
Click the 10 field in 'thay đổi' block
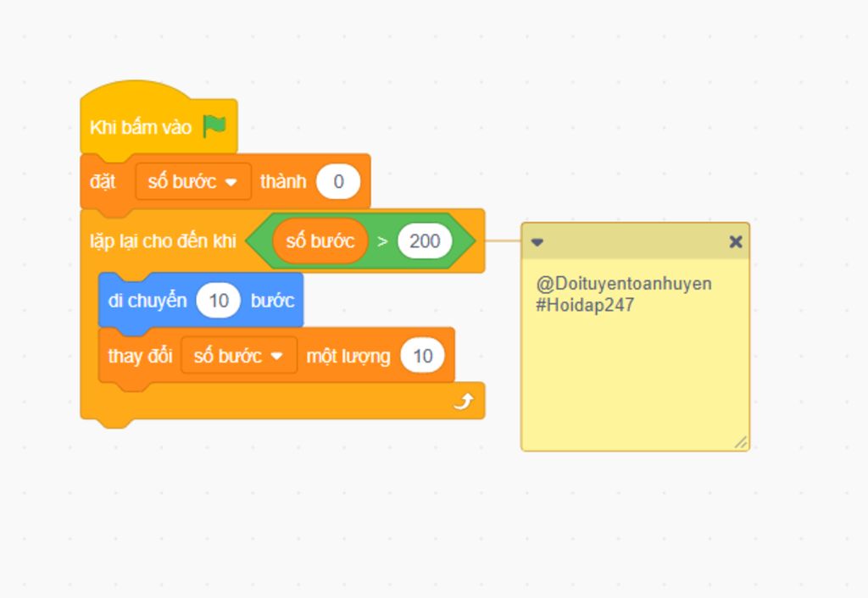click(x=422, y=356)
